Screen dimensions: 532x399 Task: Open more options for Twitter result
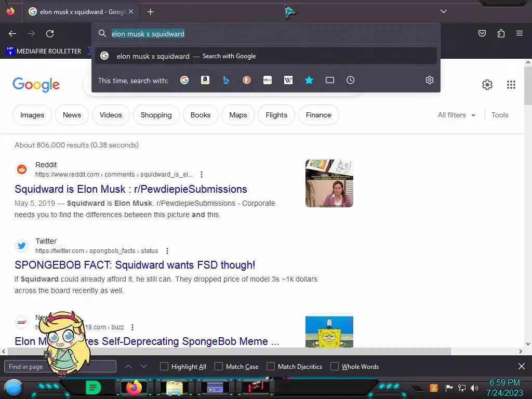167,251
